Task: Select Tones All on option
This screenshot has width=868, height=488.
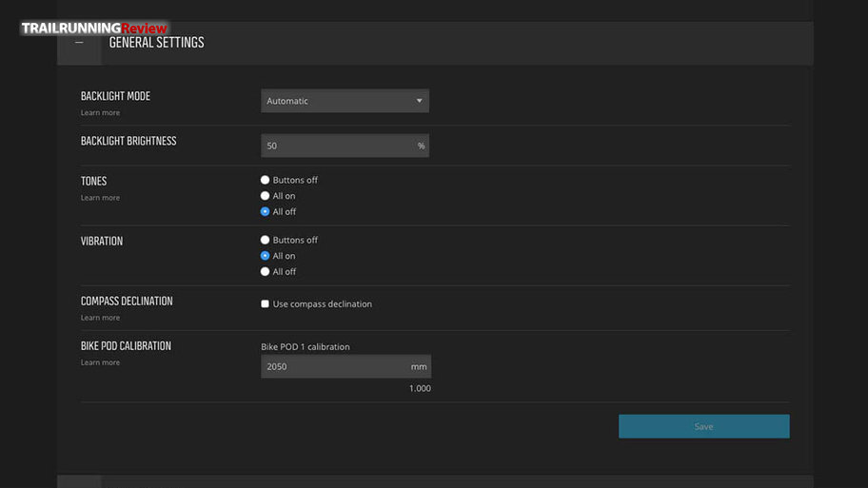Action: coord(265,196)
